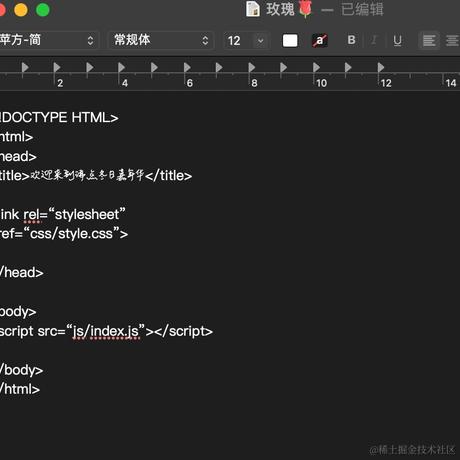
Task: Click the /head> closing tag line
Action: click(22, 273)
